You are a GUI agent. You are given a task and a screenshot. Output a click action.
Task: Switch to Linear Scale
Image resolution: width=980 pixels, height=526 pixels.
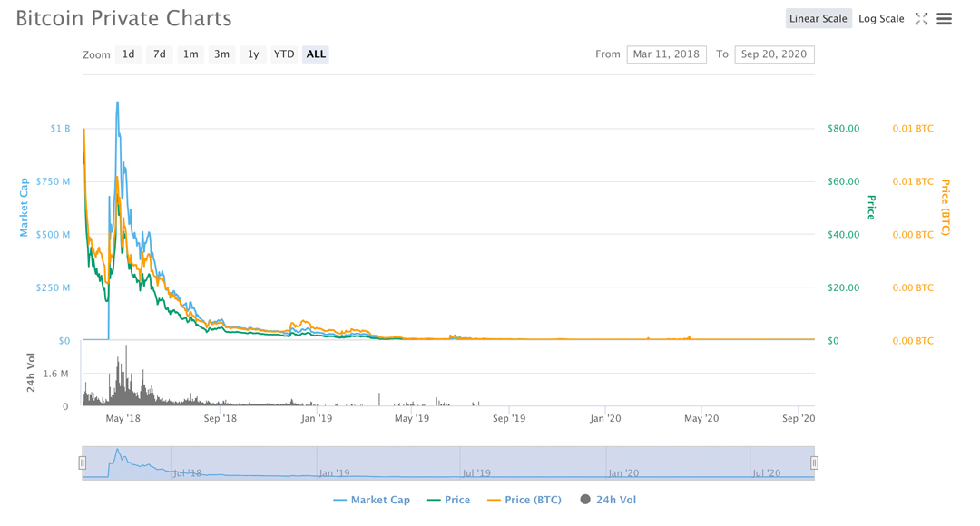(x=818, y=19)
